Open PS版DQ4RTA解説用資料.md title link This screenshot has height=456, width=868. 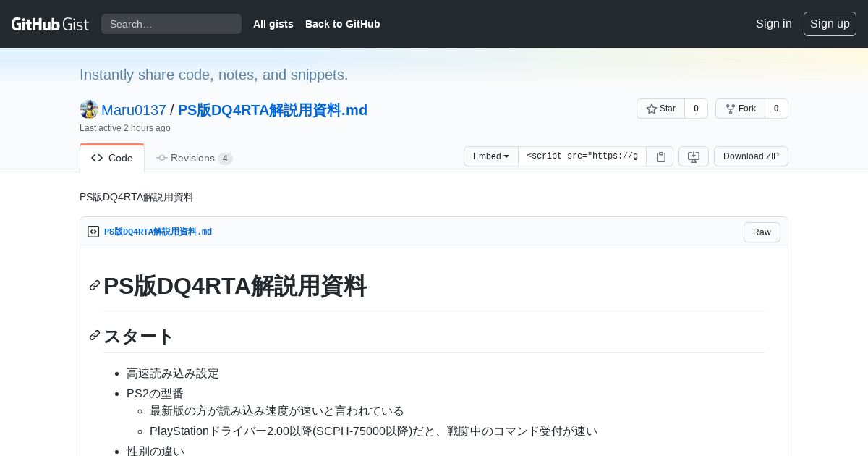[x=273, y=110]
